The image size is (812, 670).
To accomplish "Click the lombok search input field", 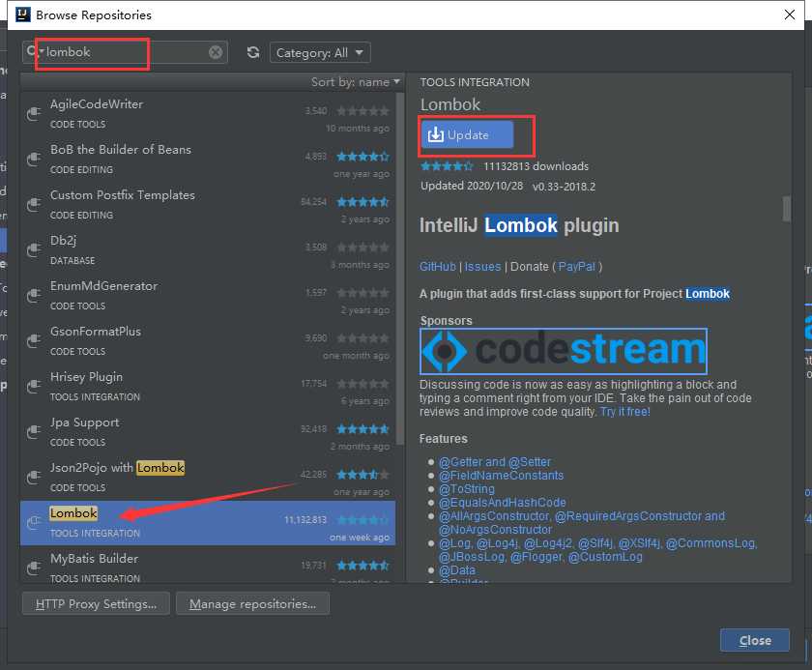I will (x=125, y=52).
